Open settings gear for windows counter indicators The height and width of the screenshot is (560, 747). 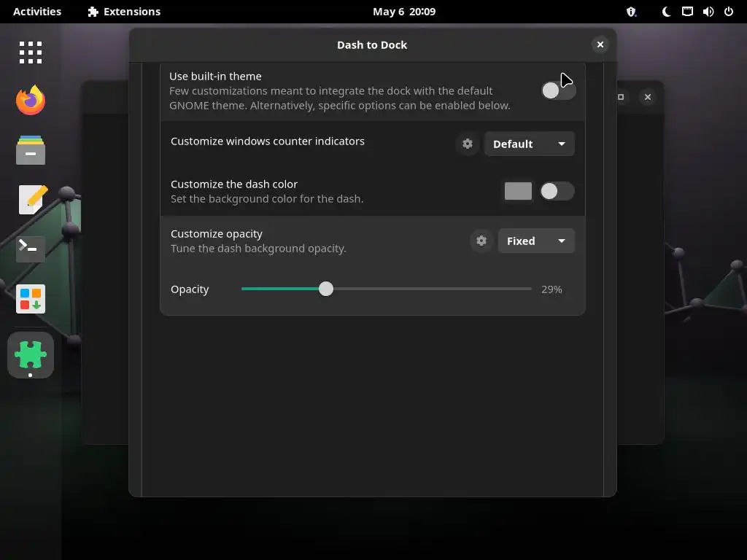click(468, 144)
